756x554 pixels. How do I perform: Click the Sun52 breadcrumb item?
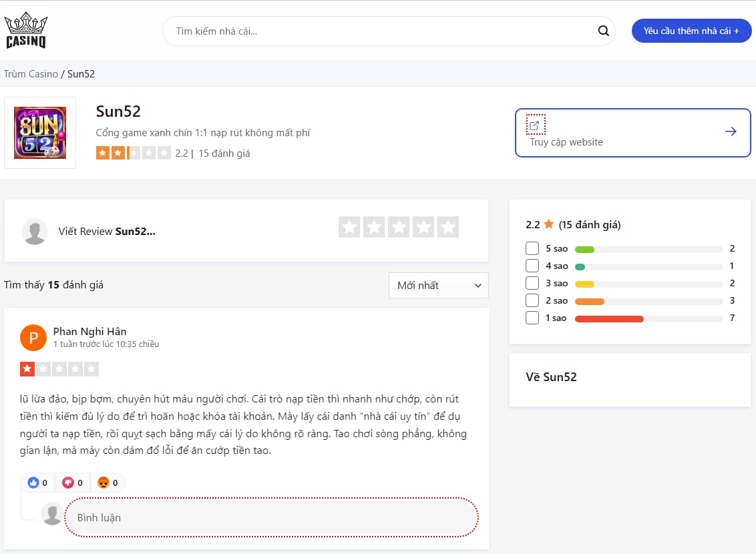click(x=81, y=73)
